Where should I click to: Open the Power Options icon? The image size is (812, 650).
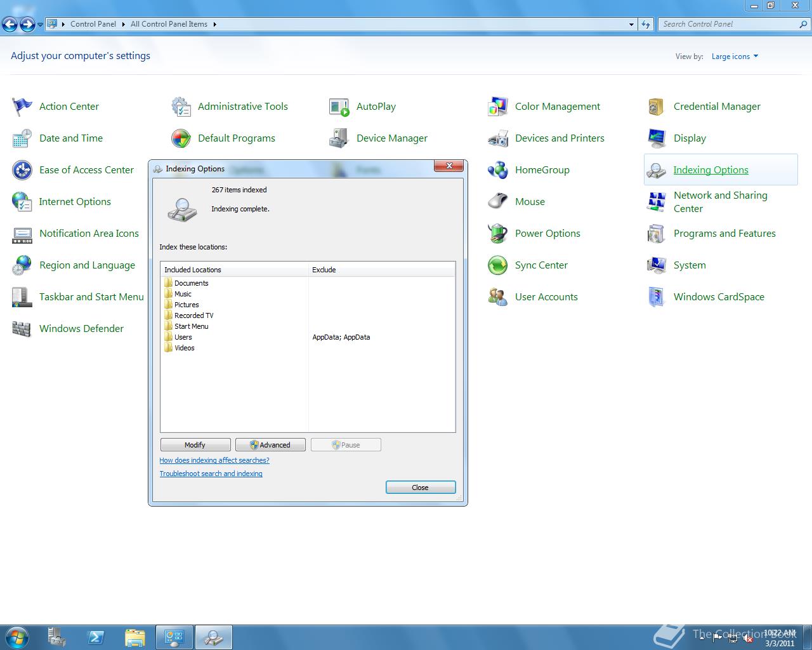(x=498, y=234)
